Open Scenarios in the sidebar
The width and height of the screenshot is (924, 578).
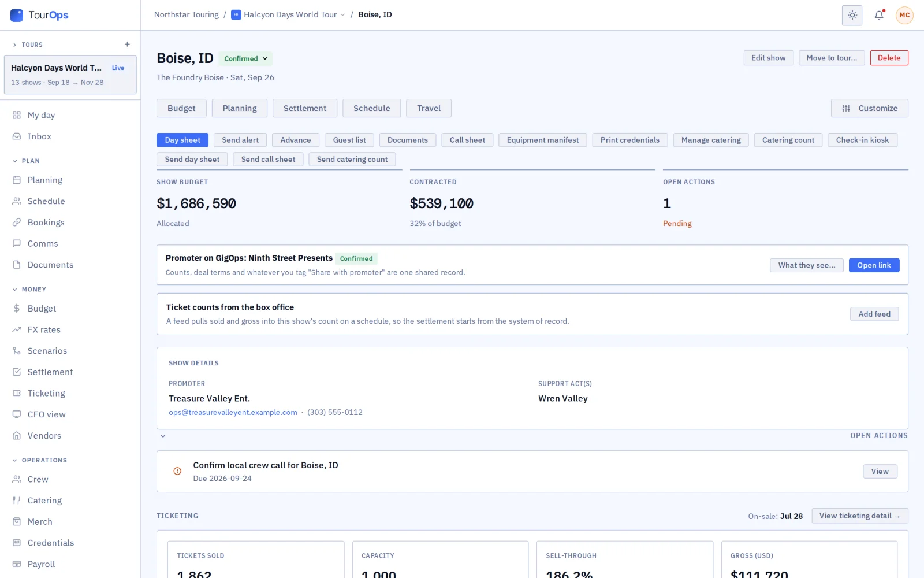point(70,351)
